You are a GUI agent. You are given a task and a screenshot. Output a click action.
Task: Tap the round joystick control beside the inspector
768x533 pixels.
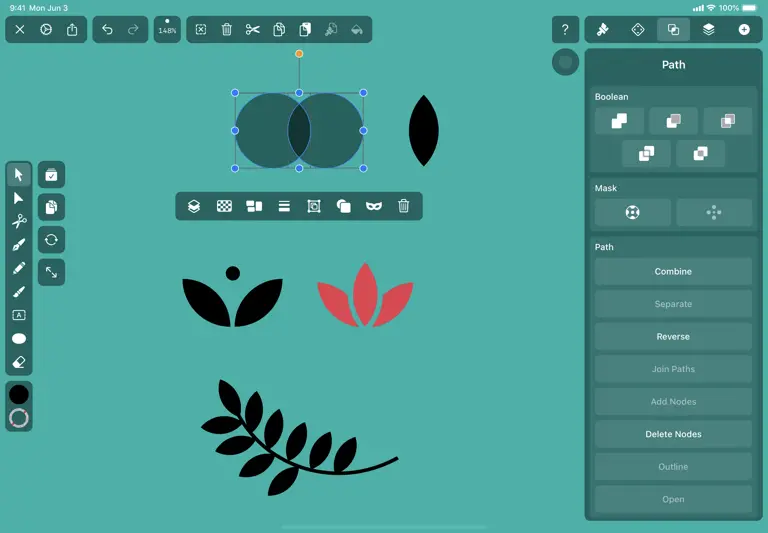(x=565, y=62)
